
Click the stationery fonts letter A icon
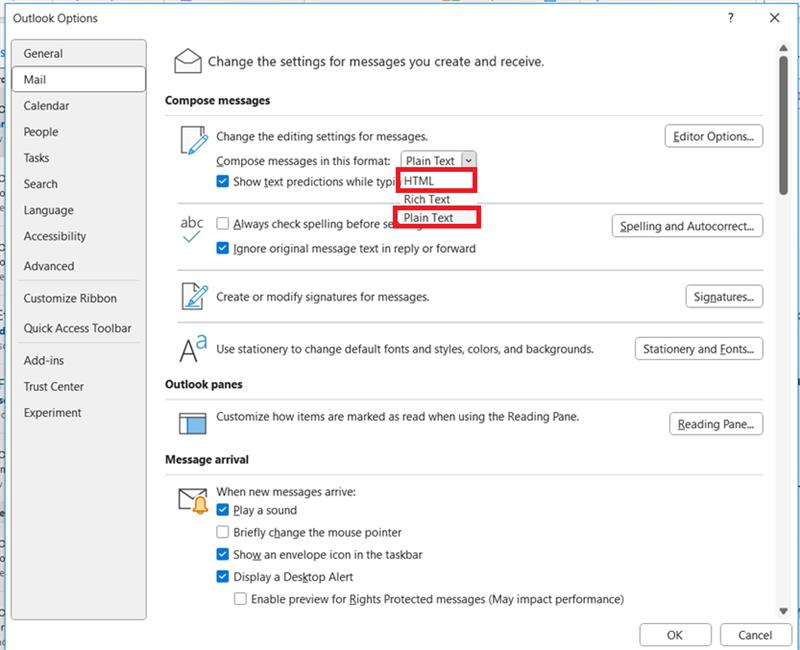tap(193, 348)
